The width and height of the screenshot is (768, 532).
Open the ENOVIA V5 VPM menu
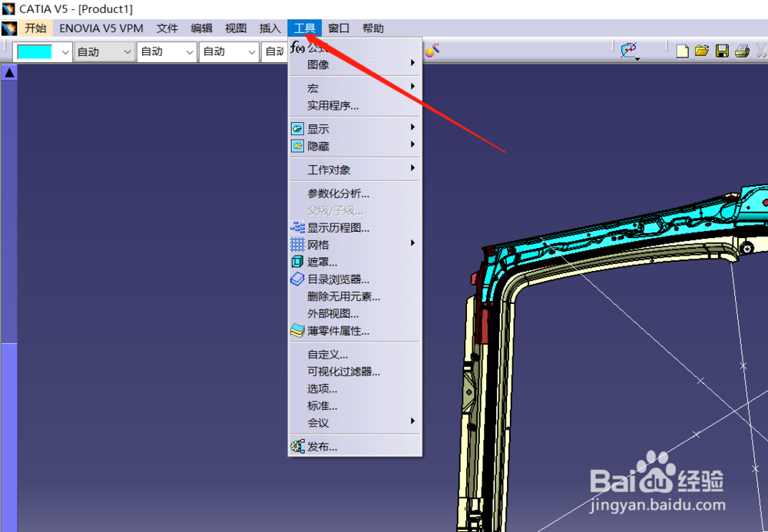pyautogui.click(x=101, y=28)
